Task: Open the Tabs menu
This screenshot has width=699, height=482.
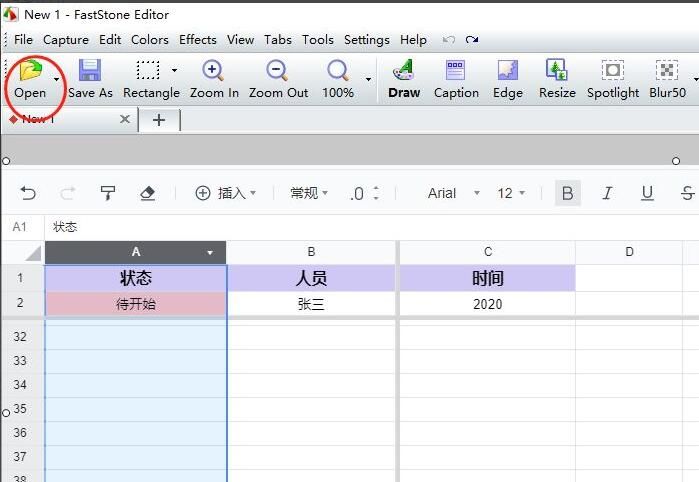Action: [x=278, y=40]
